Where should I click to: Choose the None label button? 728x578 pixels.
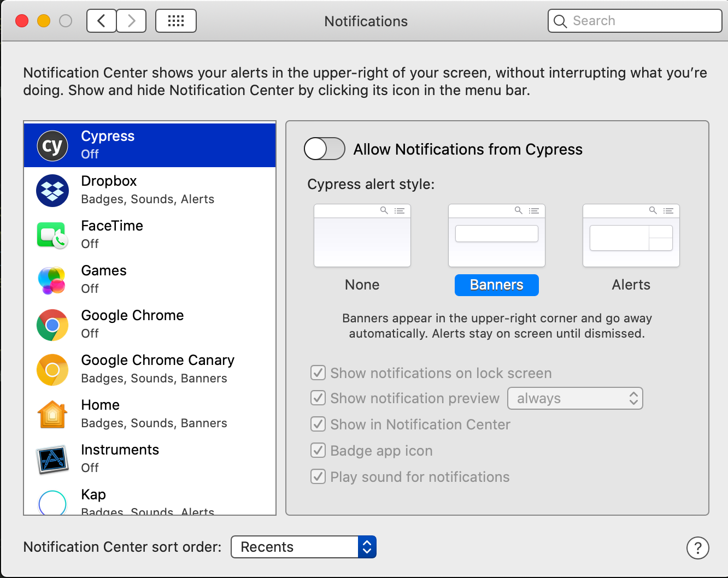pyautogui.click(x=362, y=285)
